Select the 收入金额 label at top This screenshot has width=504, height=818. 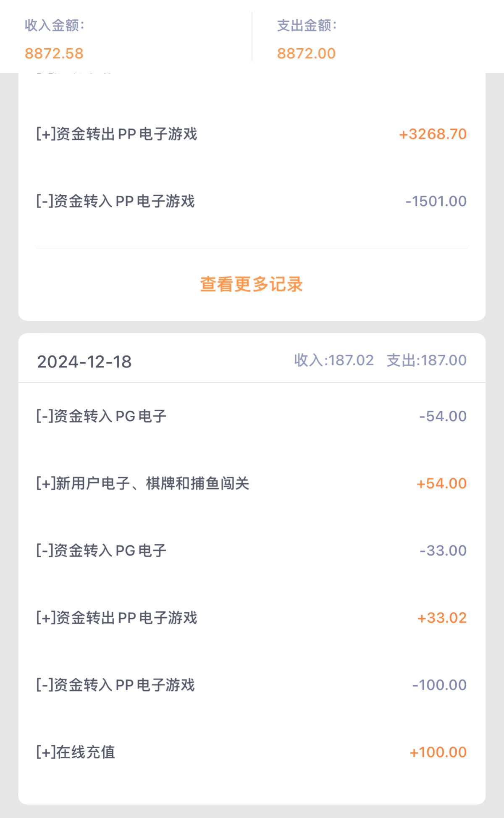pyautogui.click(x=54, y=26)
